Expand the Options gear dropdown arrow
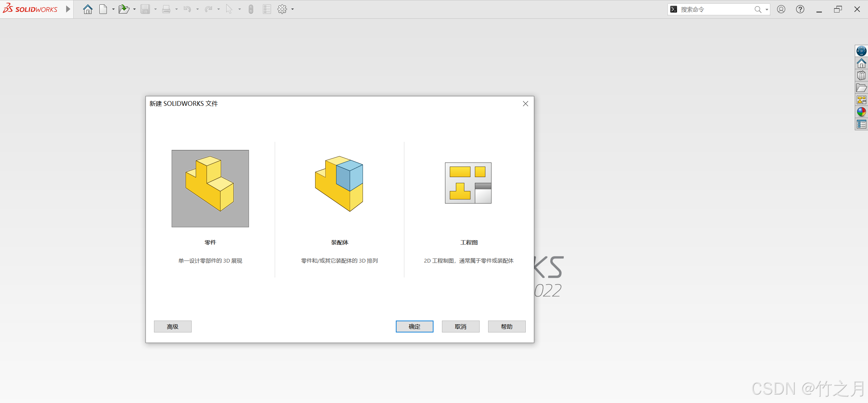 (292, 9)
